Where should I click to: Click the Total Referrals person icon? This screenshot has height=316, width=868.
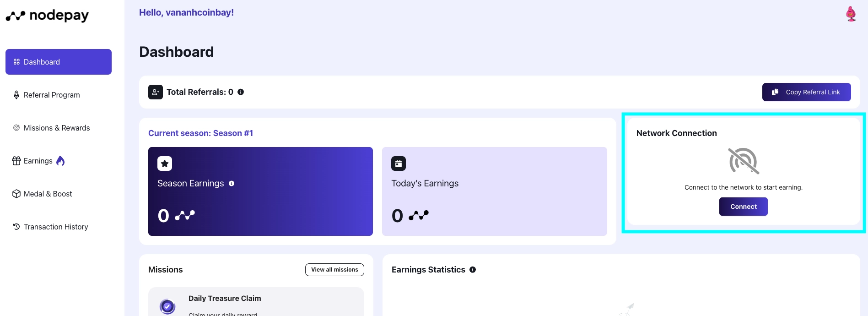pos(156,92)
